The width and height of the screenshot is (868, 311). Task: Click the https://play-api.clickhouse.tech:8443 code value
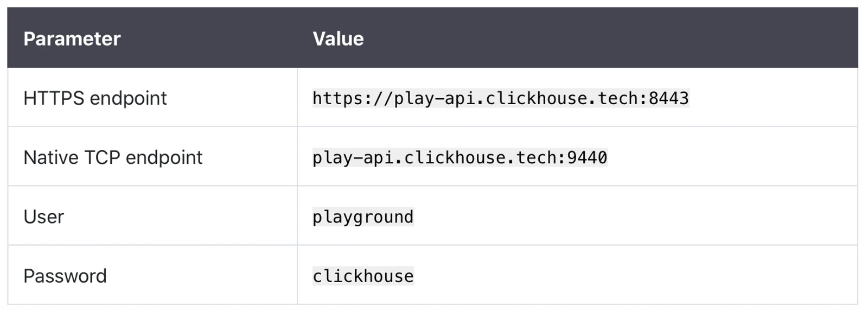pyautogui.click(x=501, y=98)
